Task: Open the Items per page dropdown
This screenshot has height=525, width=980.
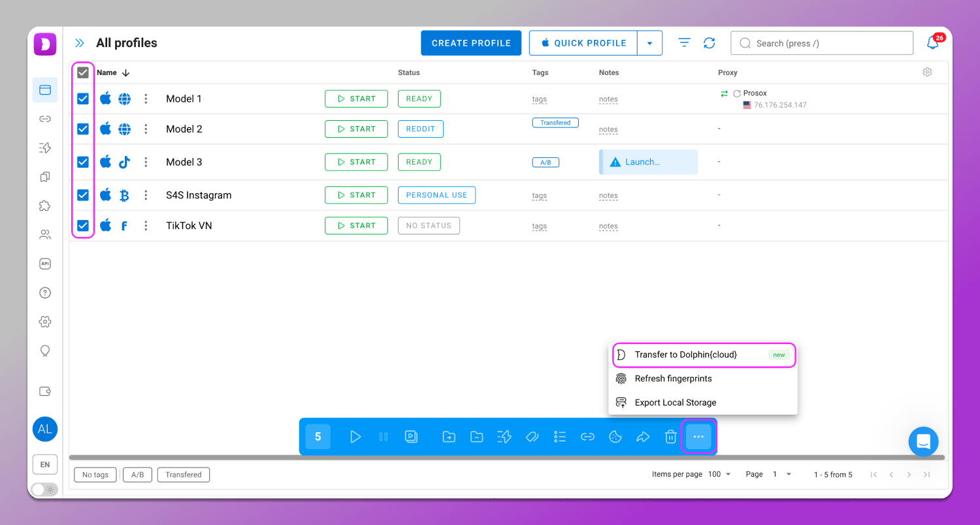Action: (719, 474)
